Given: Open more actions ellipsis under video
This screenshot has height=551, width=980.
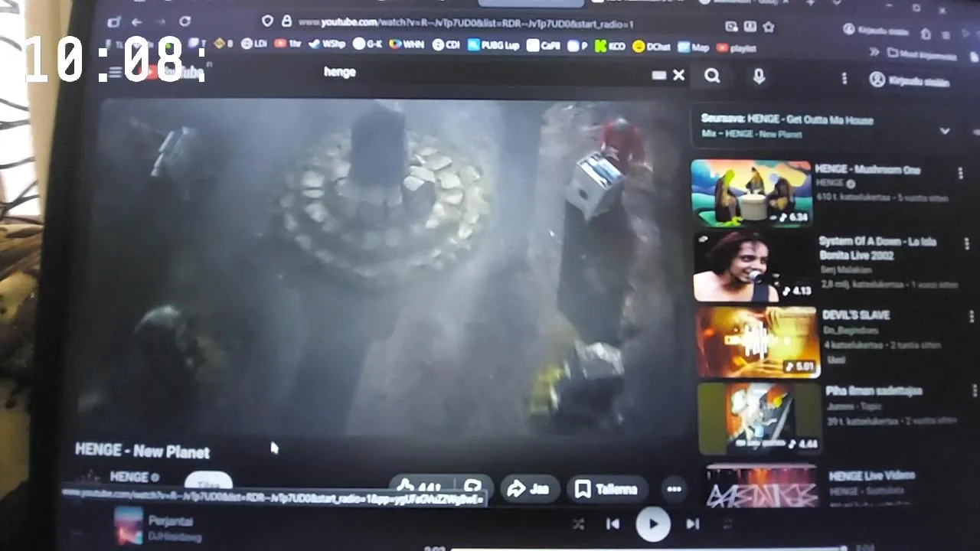Looking at the screenshot, I should point(674,489).
